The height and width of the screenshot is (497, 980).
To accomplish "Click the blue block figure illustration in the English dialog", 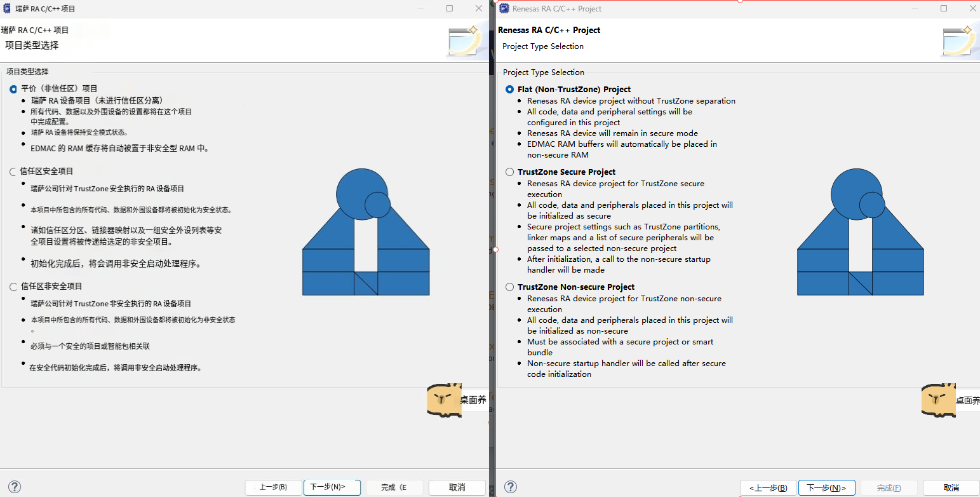I will (x=860, y=233).
